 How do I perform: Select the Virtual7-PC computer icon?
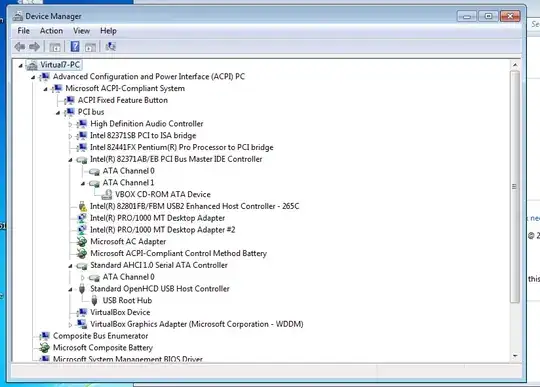click(32, 65)
